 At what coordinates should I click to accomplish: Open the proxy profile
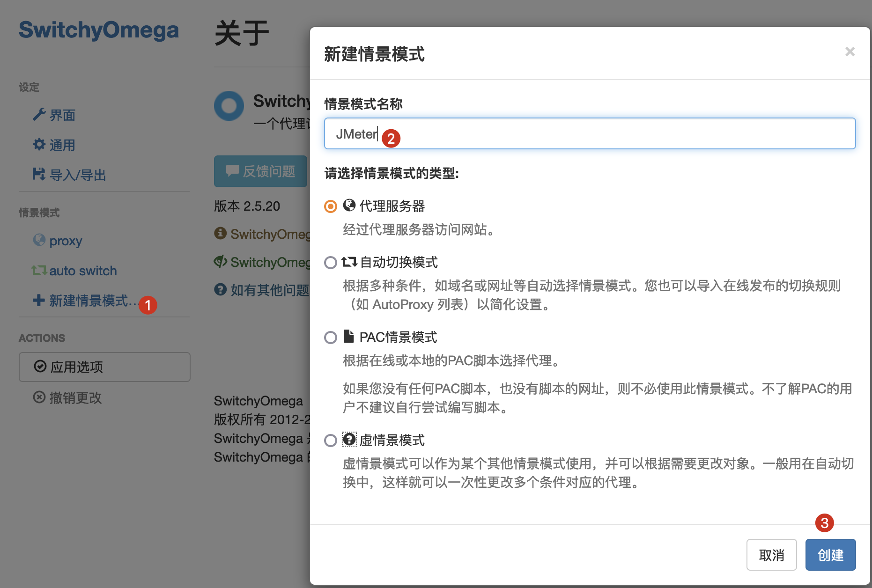[x=58, y=241]
